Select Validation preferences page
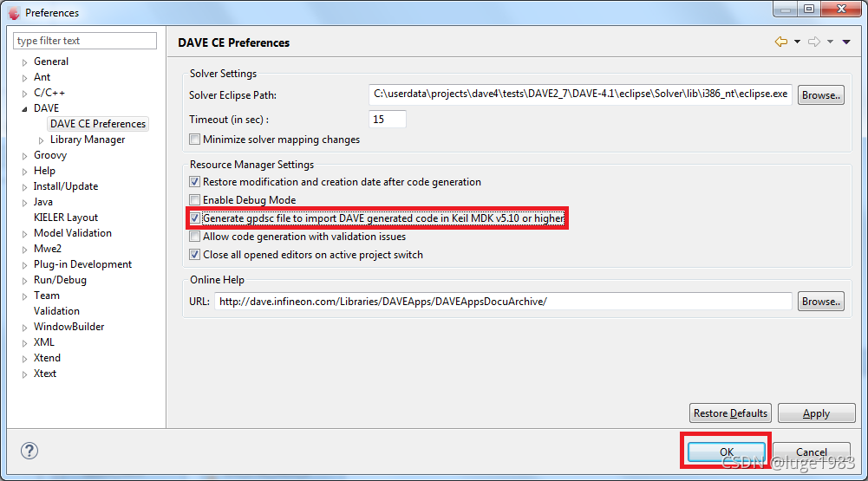Screen dimensions: 868x481 [x=56, y=311]
